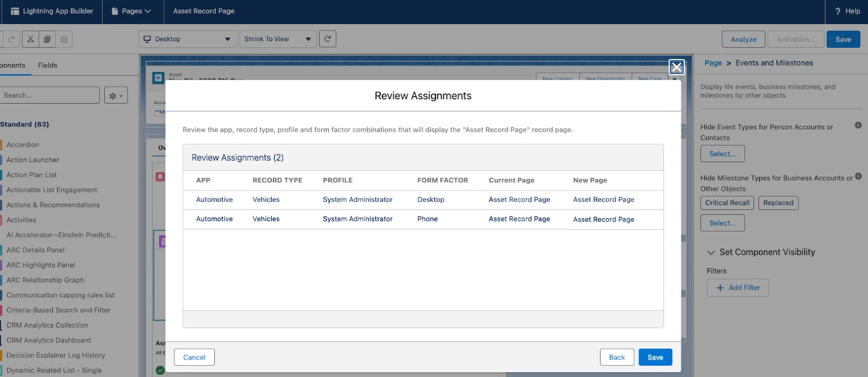The image size is (868, 377).
Task: Click info icon for Hide Milestone Types
Action: 858,176
